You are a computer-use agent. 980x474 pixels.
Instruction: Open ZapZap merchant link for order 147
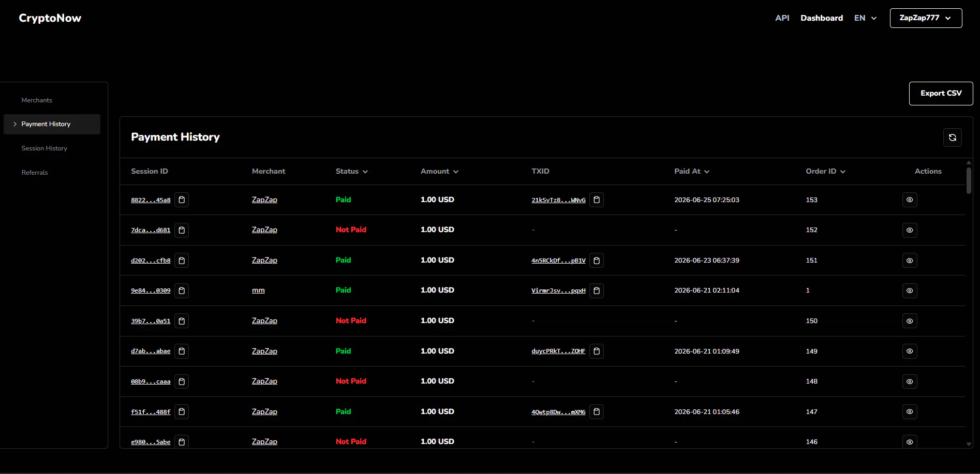[264, 411]
